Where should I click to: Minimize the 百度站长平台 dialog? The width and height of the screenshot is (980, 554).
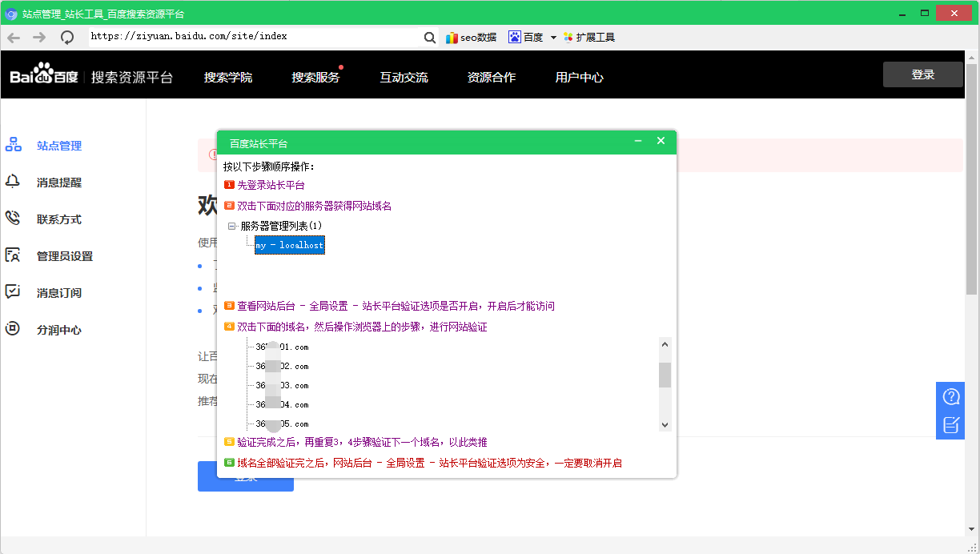pyautogui.click(x=638, y=141)
